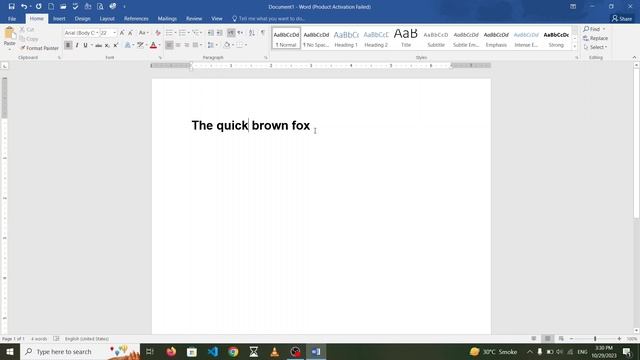
Task: Apply the red Font Color swatch
Action: [x=153, y=45]
